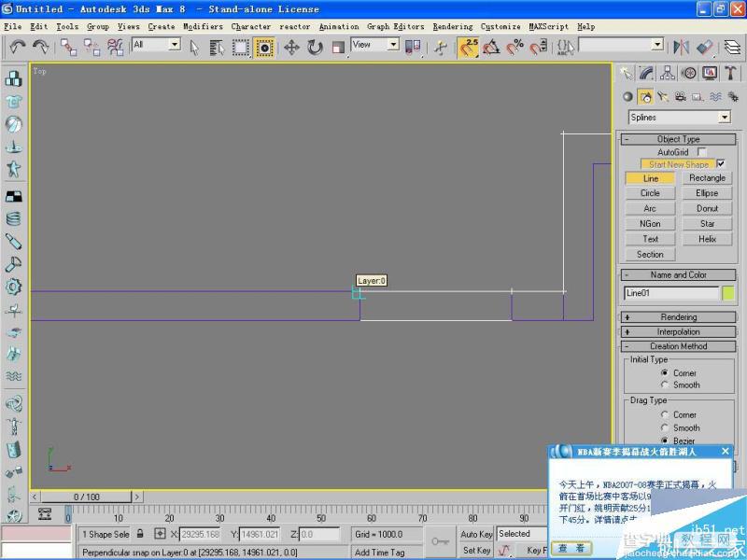Open the MAXScript menu

coord(548,27)
